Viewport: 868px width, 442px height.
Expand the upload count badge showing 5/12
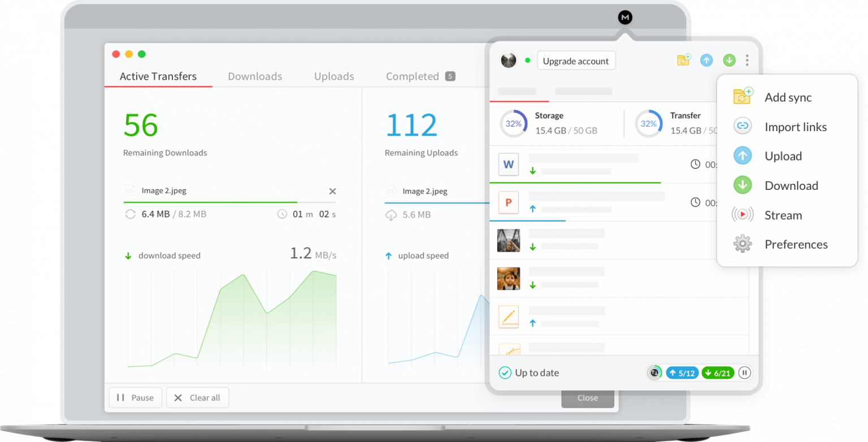[682, 372]
